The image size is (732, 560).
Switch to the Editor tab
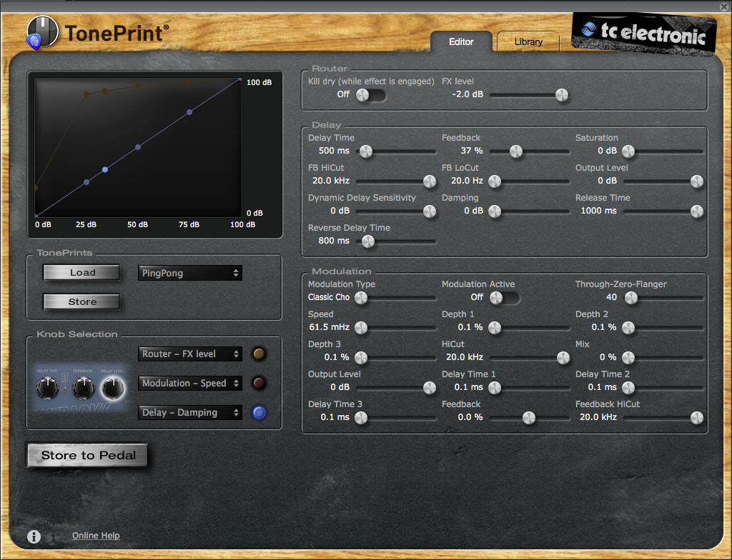(x=460, y=42)
